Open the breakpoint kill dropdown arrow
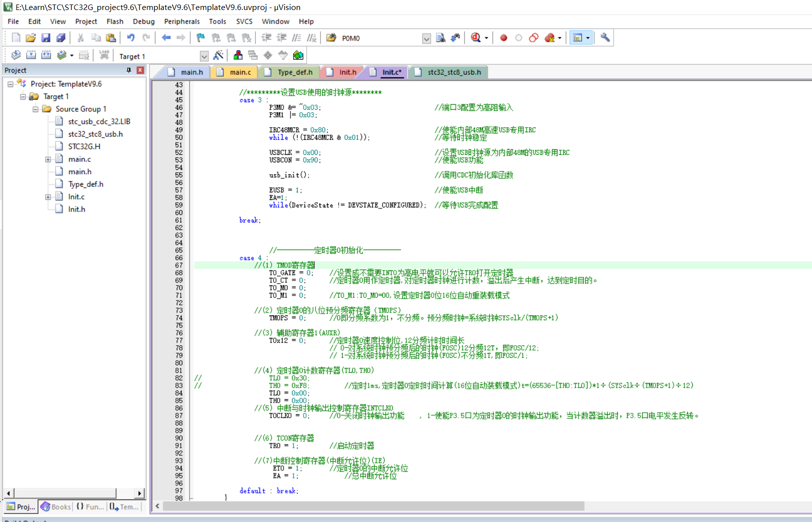This screenshot has height=522, width=812. pos(560,38)
